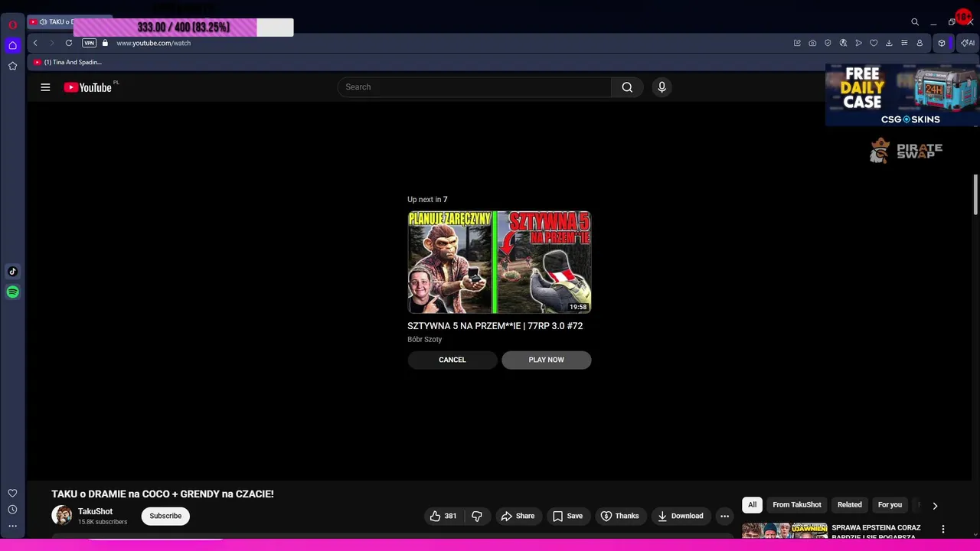Select the All filter chip

pos(752,505)
